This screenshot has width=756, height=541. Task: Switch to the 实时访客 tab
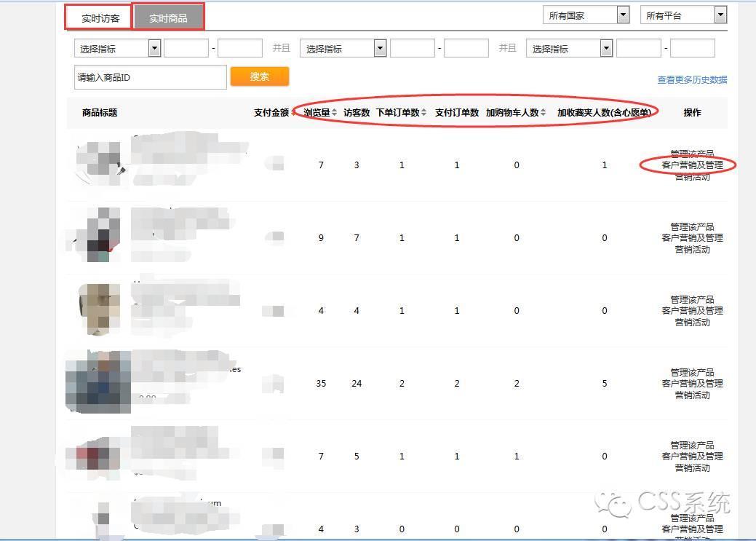[100, 17]
